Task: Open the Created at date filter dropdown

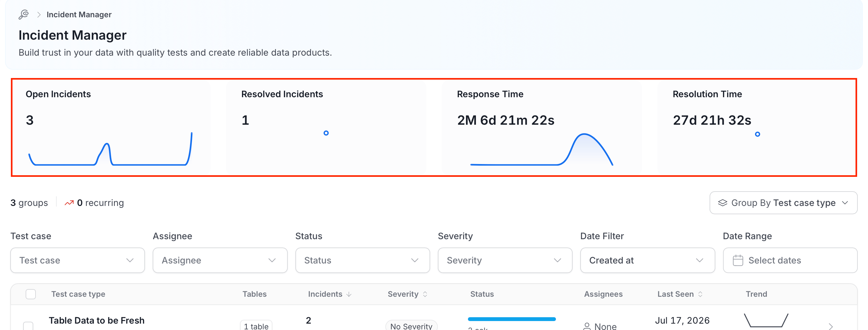Action: (x=647, y=260)
